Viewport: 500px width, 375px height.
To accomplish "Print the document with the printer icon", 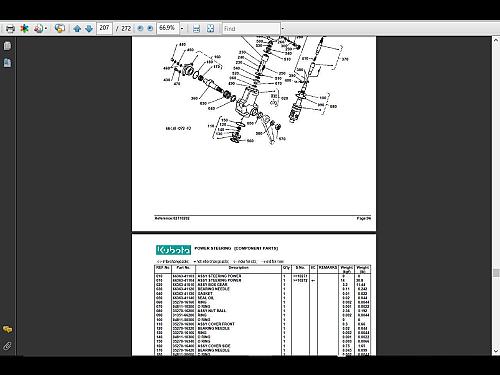I will (10, 29).
